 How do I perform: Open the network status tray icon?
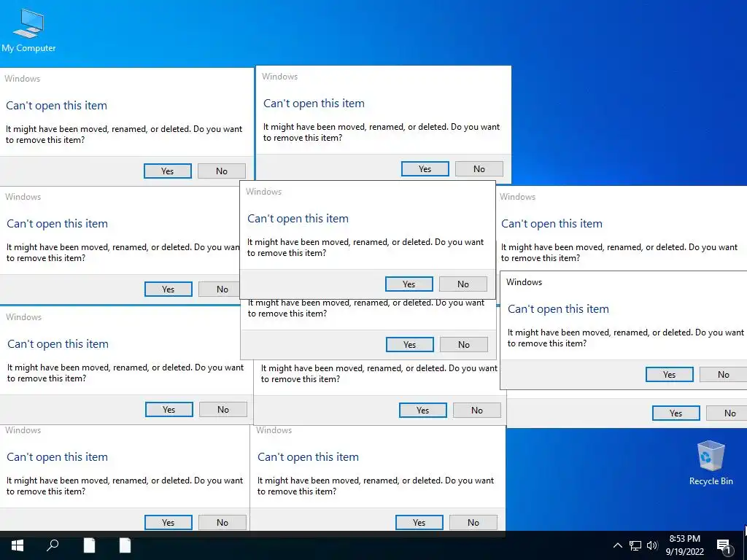tap(635, 545)
